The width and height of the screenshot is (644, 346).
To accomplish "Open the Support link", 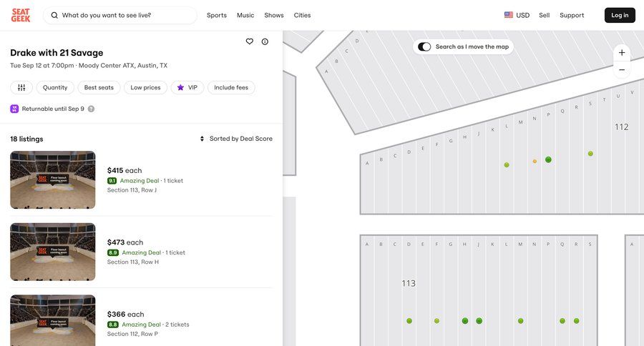I will pyautogui.click(x=572, y=15).
